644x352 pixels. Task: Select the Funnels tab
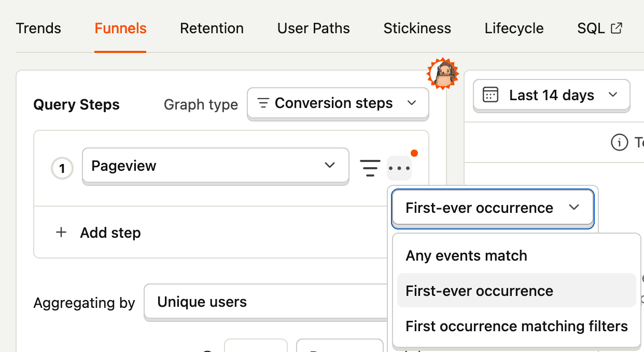pos(120,28)
